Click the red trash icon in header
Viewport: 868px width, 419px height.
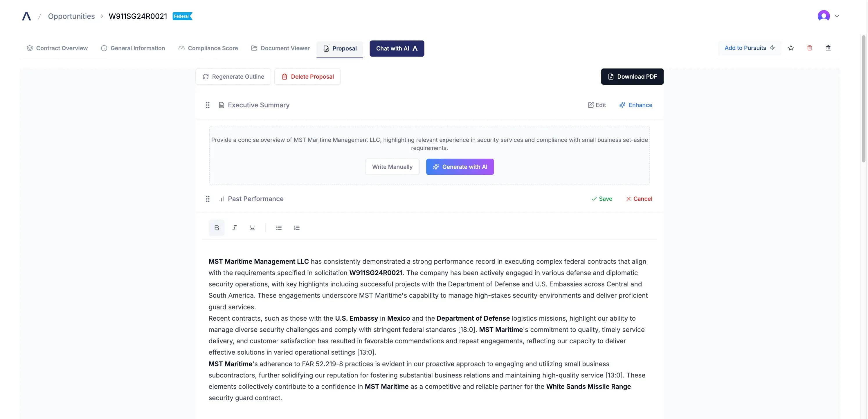coord(809,48)
